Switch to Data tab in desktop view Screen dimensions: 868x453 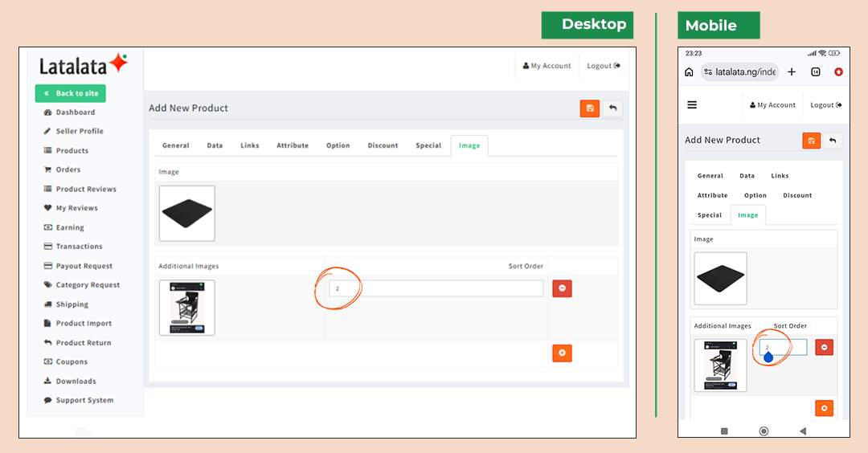pyautogui.click(x=215, y=145)
